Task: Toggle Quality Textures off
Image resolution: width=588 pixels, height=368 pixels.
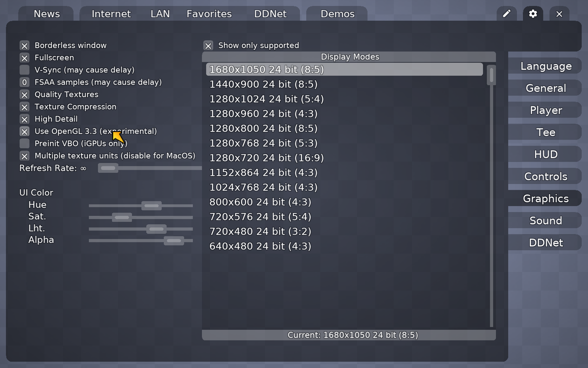Action: pyautogui.click(x=24, y=95)
